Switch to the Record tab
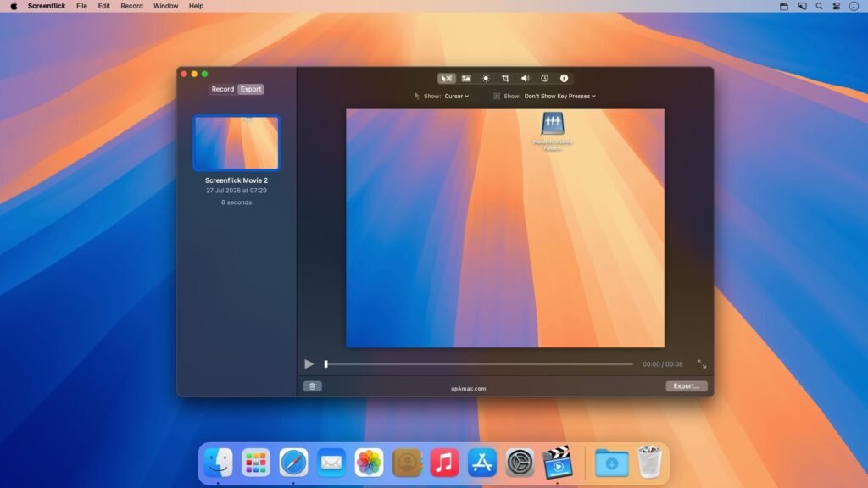The image size is (868, 488). tap(223, 88)
